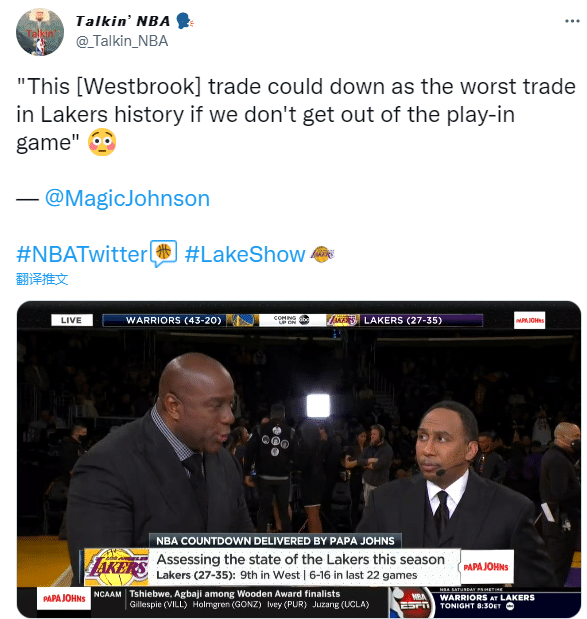This screenshot has height=619, width=587.
Task: Click the LIVE badge in the video
Action: pyautogui.click(x=72, y=320)
